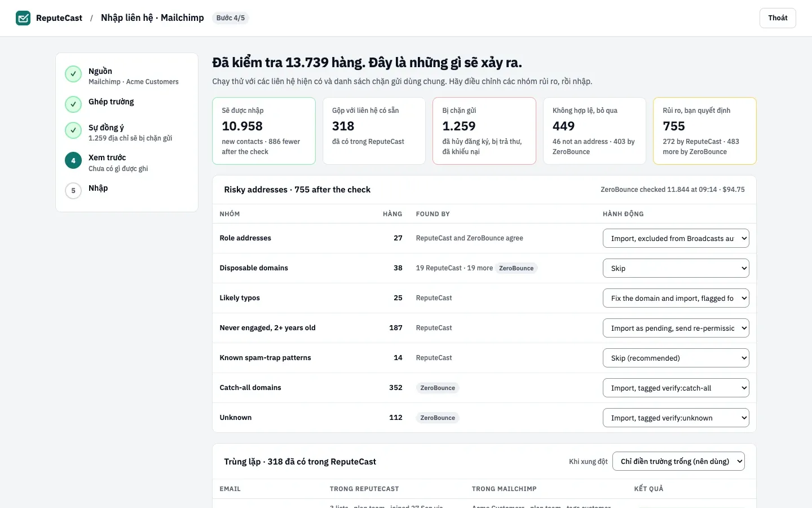Click the Sự đồng ý step checkmark icon
Viewport: 812px width, 508px height.
point(73,130)
